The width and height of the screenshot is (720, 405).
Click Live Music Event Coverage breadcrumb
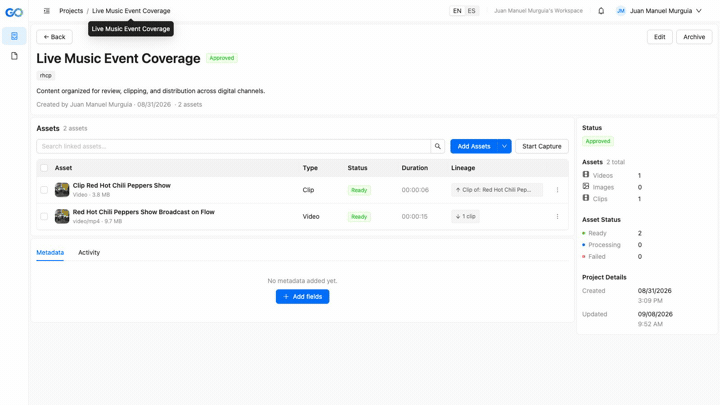click(131, 11)
